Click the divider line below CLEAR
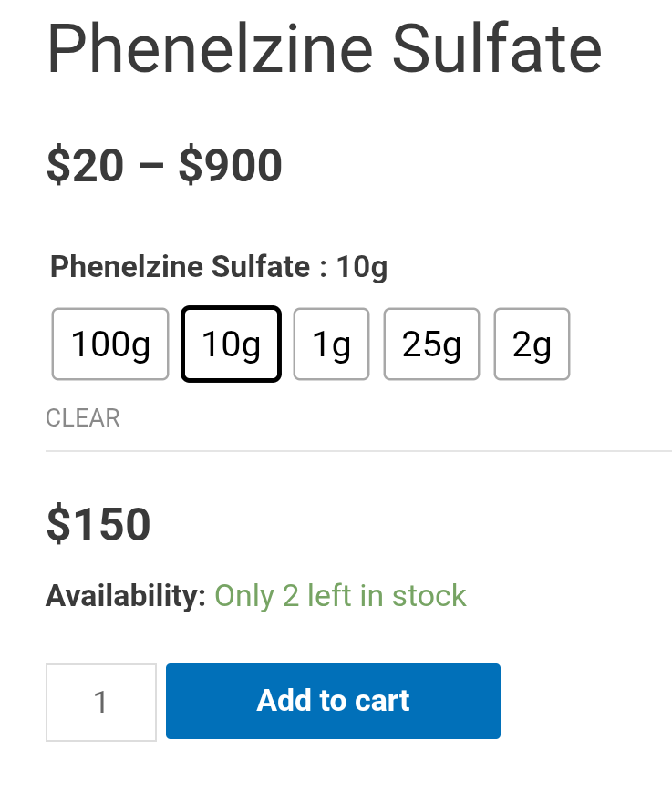 (x=358, y=451)
